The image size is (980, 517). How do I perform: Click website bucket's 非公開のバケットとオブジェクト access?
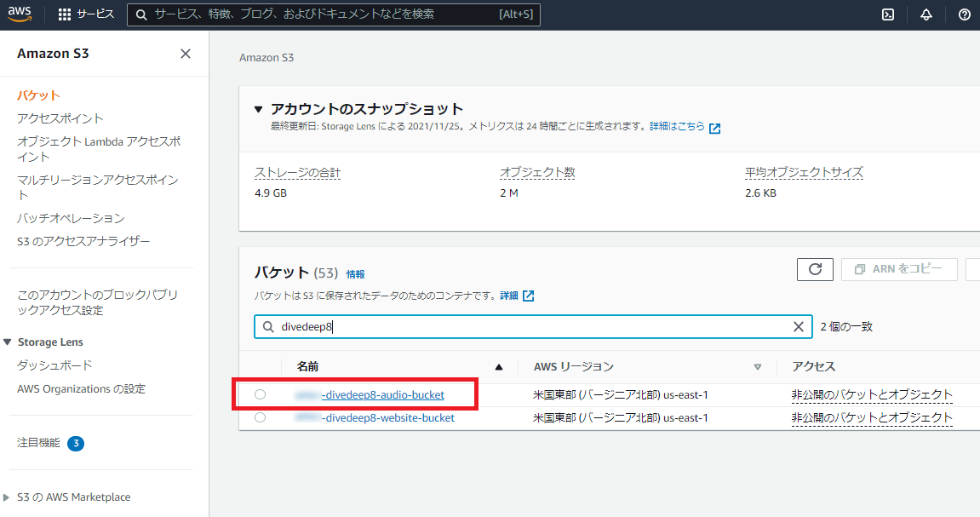[872, 418]
